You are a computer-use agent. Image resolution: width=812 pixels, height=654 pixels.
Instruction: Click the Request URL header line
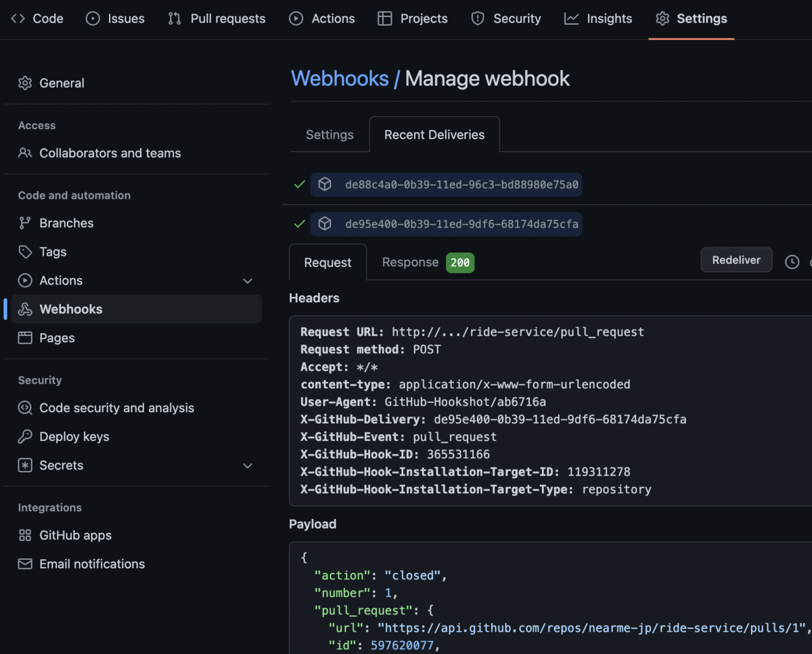coord(472,332)
